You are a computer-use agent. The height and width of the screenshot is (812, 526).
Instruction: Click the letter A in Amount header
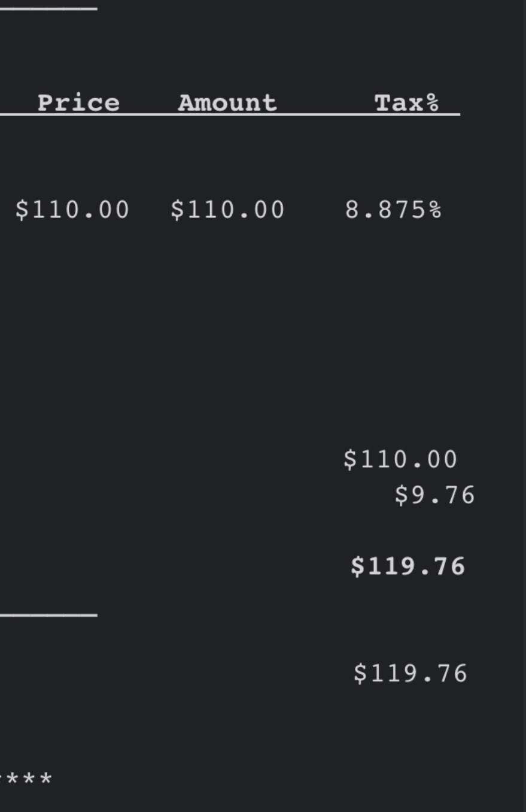click(186, 103)
